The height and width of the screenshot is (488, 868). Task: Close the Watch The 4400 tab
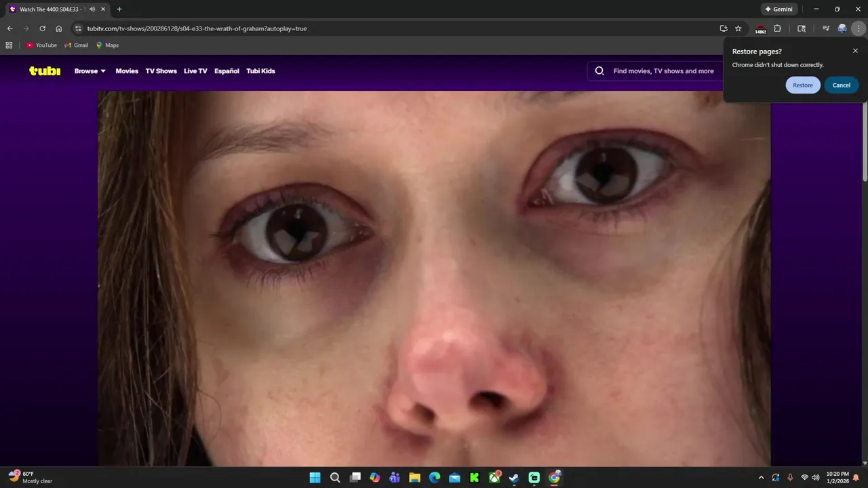(x=103, y=9)
